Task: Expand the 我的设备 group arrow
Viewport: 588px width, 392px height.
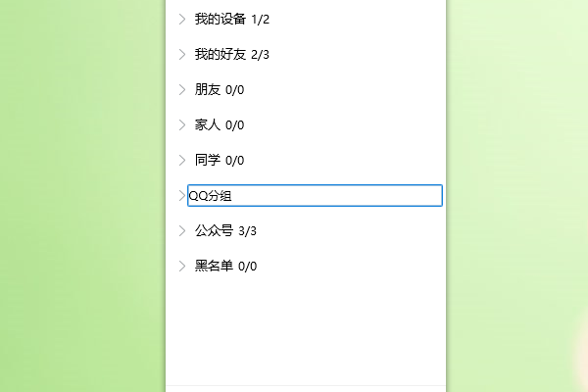Action: 181,19
